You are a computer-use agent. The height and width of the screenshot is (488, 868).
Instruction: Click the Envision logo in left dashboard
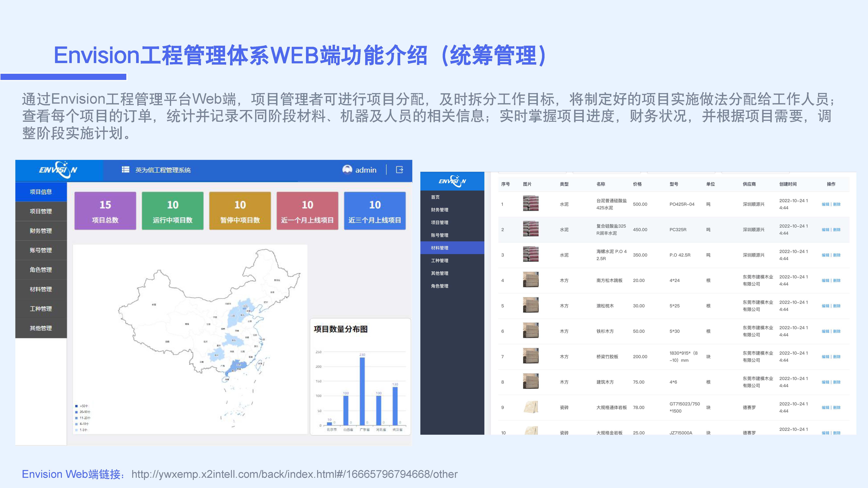coord(58,170)
